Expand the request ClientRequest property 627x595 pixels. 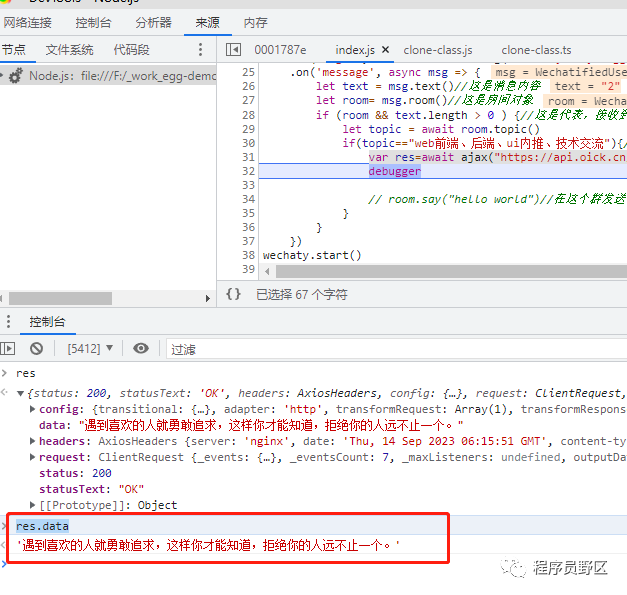pos(32,457)
